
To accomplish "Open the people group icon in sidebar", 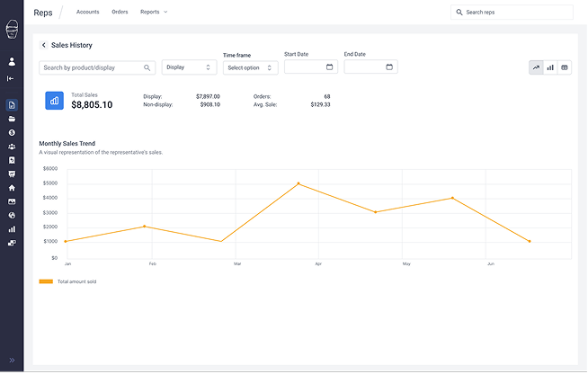I will (12, 147).
